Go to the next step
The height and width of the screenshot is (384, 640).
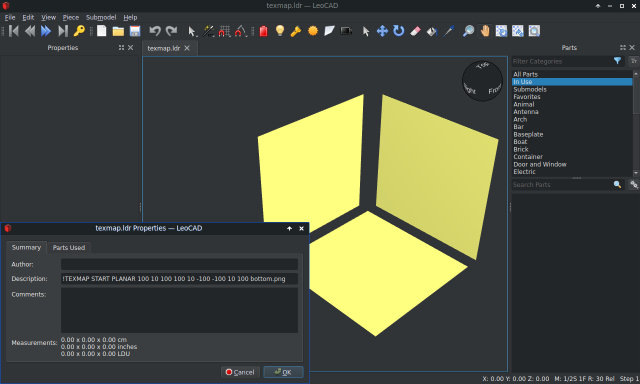[x=46, y=31]
